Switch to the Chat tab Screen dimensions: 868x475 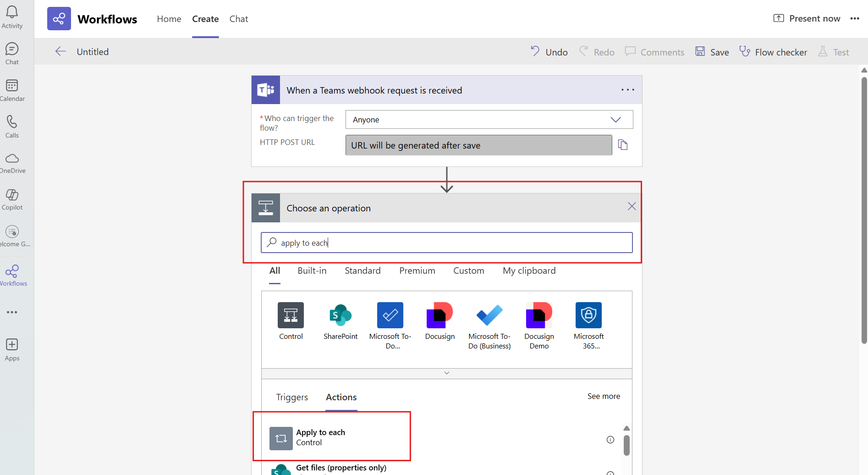point(239,19)
